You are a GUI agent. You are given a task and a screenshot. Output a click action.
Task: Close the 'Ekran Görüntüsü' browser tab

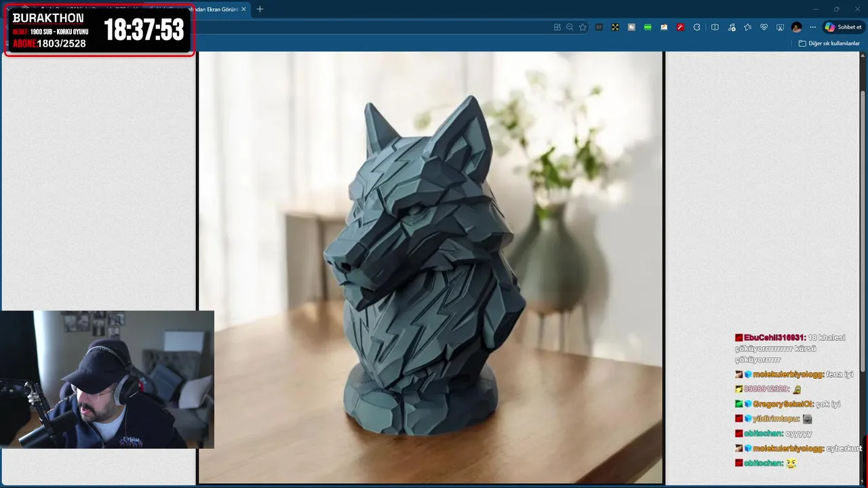(243, 9)
